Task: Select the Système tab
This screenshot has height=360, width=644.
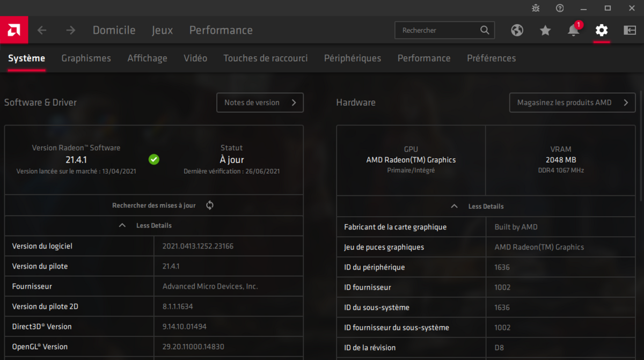Action: (27, 58)
